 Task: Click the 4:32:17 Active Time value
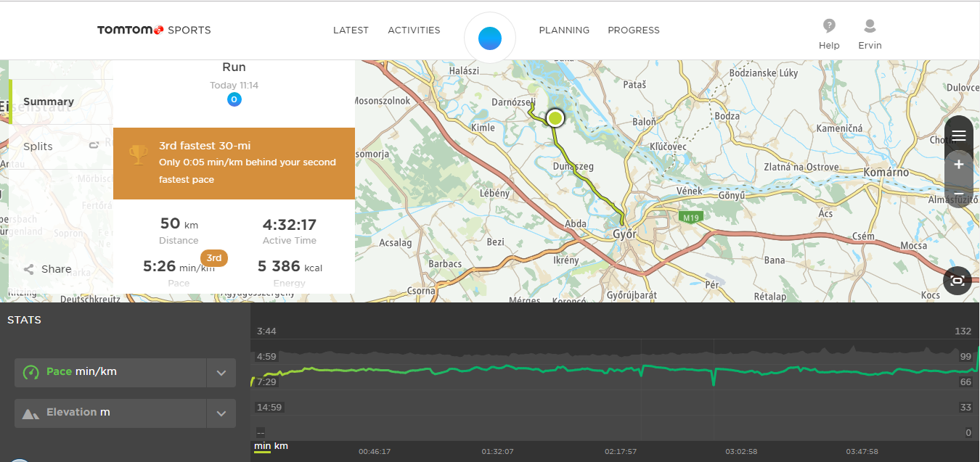coord(290,225)
